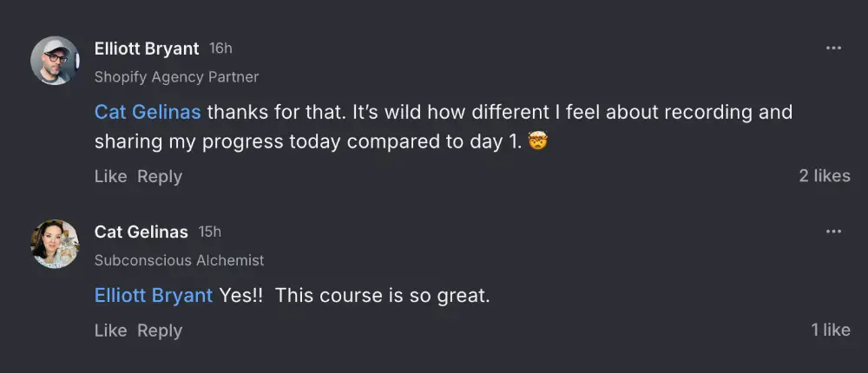This screenshot has width=868, height=373.
Task: Click the 16h timestamp
Action: click(x=221, y=49)
